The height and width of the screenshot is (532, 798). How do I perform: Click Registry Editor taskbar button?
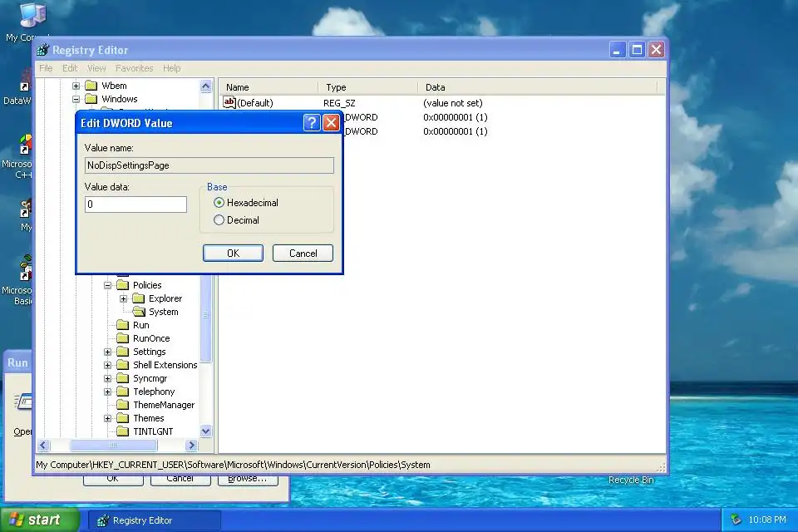click(155, 520)
